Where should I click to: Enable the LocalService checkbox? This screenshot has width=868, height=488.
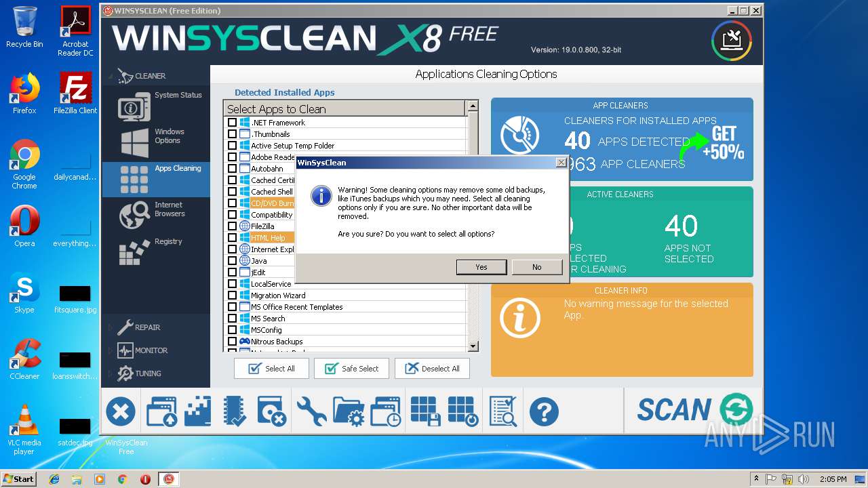tap(232, 284)
